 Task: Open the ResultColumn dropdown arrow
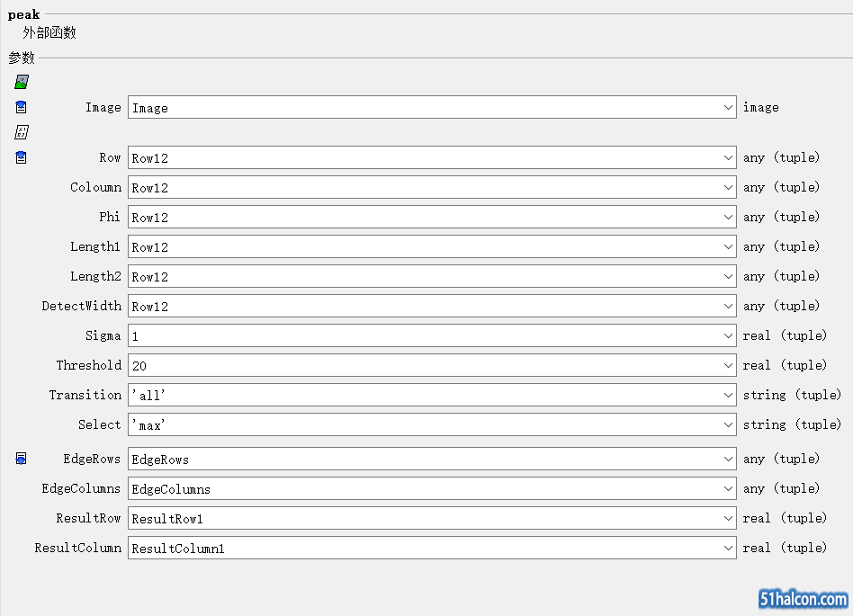point(728,548)
